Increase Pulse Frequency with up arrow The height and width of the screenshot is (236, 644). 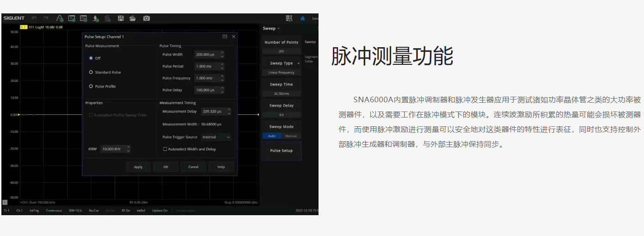click(222, 76)
